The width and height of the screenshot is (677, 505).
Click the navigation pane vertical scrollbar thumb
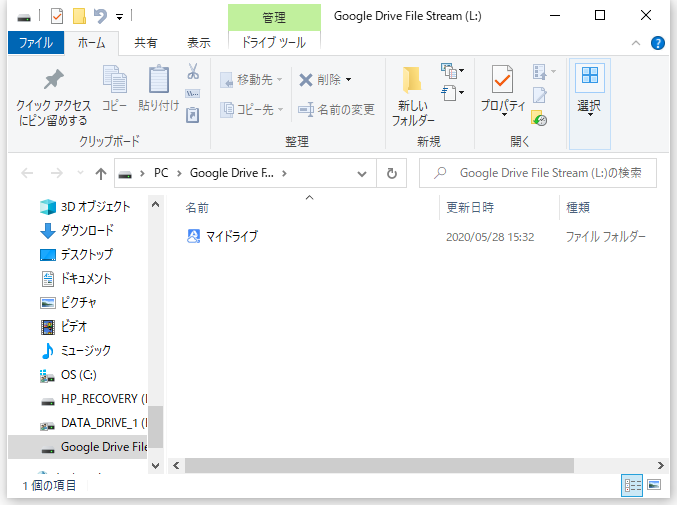[155, 426]
